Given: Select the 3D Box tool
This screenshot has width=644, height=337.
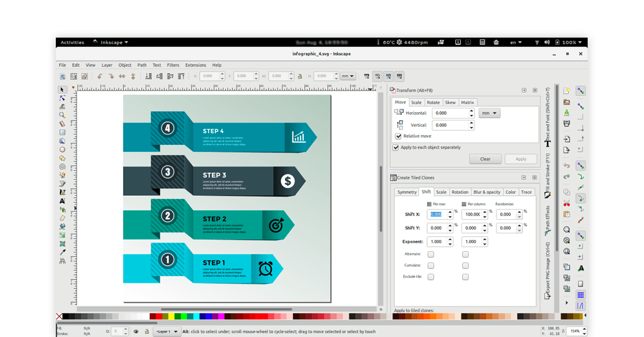Looking at the screenshot, I should click(62, 141).
